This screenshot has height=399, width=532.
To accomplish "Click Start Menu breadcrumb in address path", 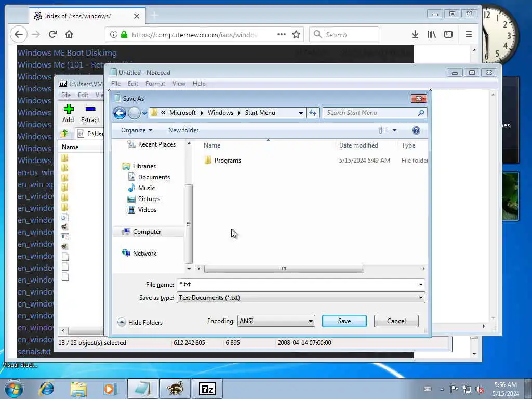I will point(260,113).
